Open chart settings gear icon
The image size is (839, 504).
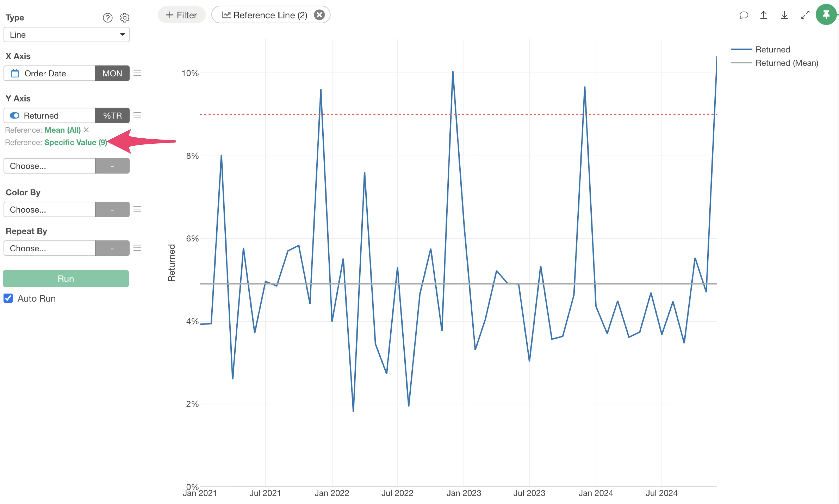point(124,18)
